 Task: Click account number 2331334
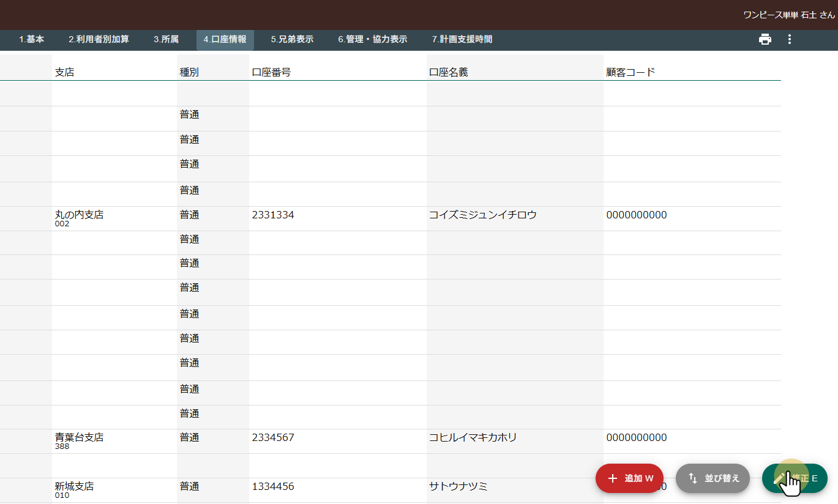pos(273,215)
